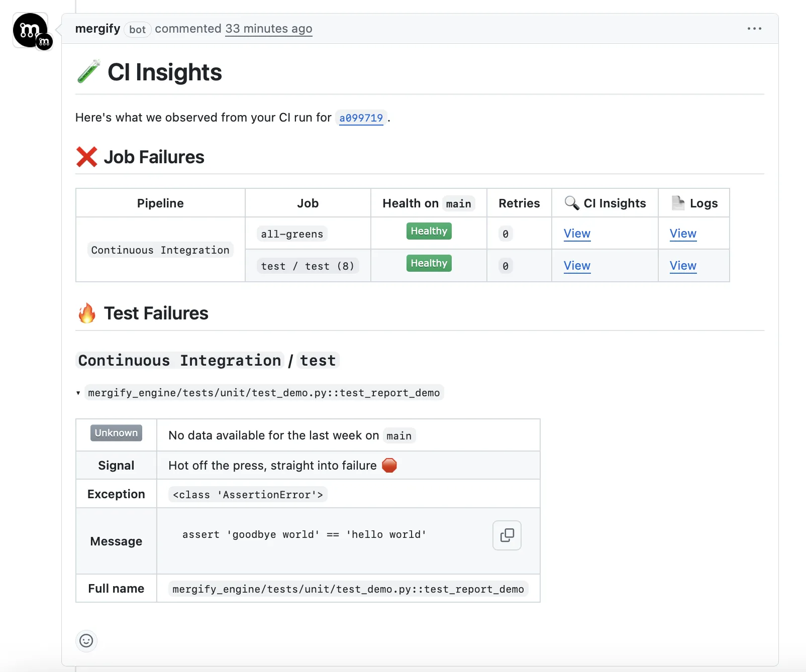
Task: Click the Healthy badge for all-greens
Action: [429, 231]
